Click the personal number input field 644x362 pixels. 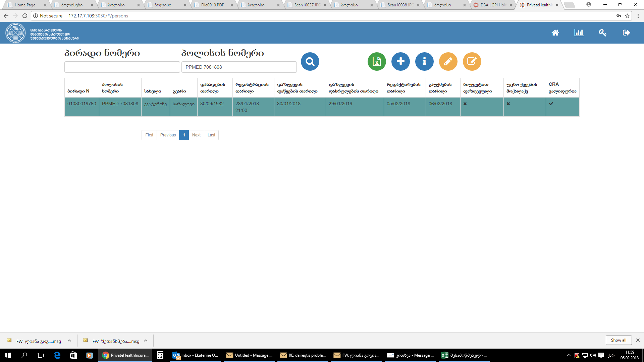tap(122, 67)
